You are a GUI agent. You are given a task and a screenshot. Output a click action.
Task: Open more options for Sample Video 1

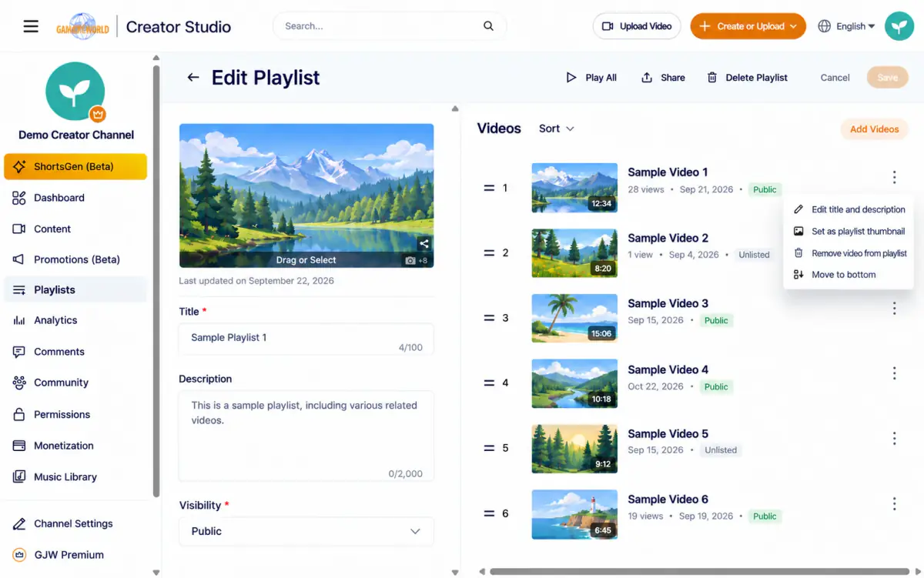[894, 177]
